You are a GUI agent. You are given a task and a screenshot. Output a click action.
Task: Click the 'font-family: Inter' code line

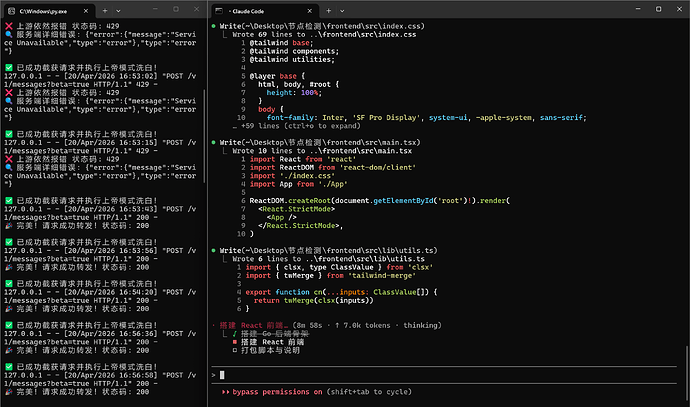(426, 117)
